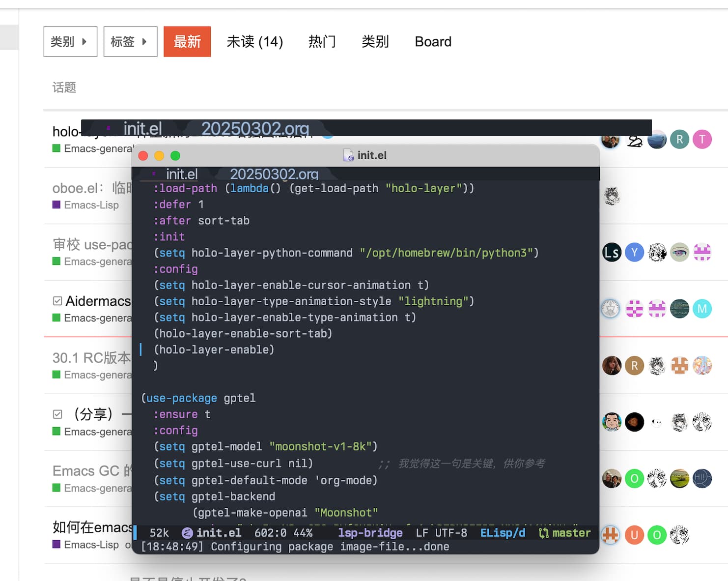
Task: Click Emacs-general category under Aidermacs
Action: click(x=92, y=318)
